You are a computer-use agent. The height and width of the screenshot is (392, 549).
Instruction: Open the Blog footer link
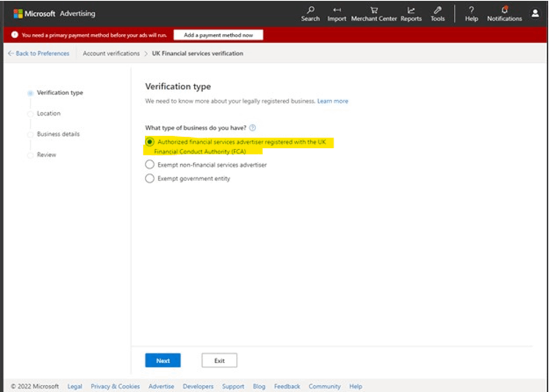[x=259, y=386]
